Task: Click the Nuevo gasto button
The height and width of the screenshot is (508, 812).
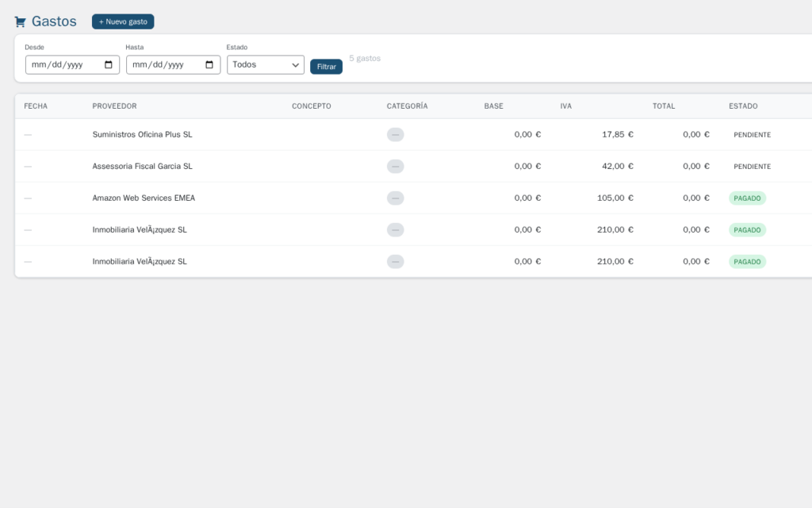Action: (122, 21)
